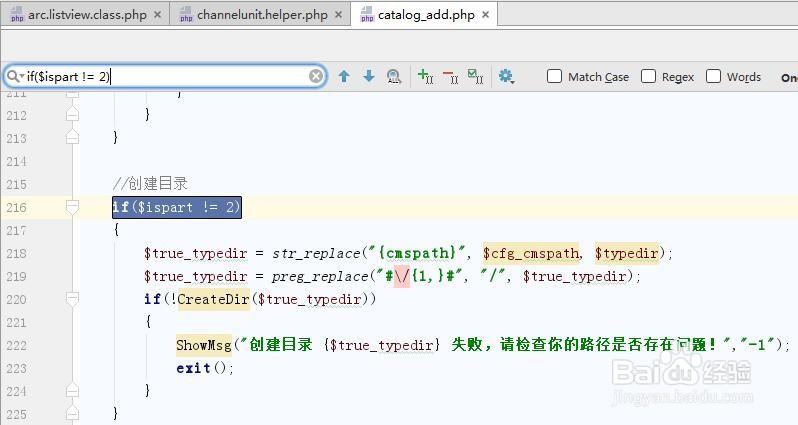Viewport: 798px width, 425px height.
Task: Go to next search occurrence
Action: tap(369, 76)
